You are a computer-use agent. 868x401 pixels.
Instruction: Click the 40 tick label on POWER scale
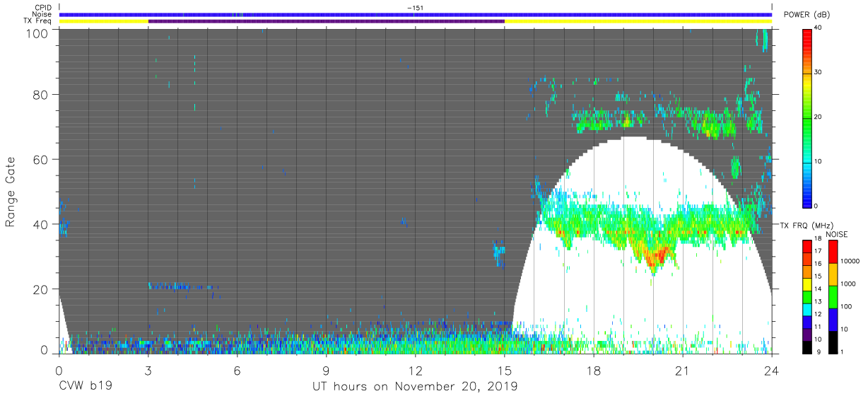[819, 28]
